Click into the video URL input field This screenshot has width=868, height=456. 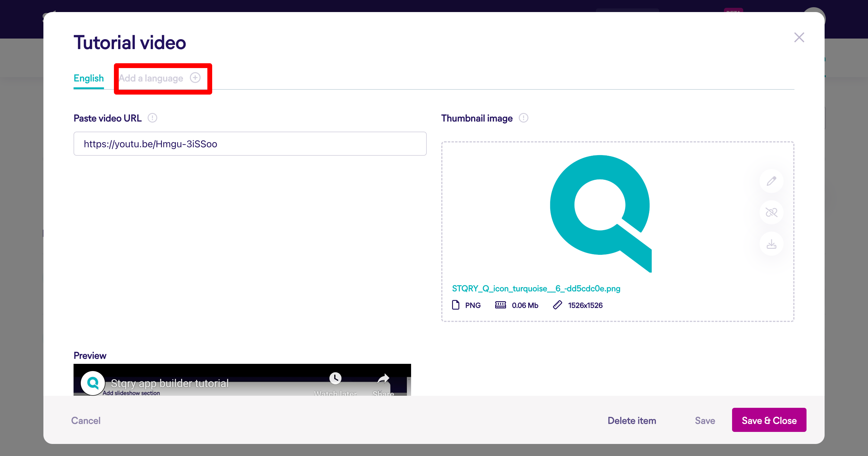tap(250, 144)
